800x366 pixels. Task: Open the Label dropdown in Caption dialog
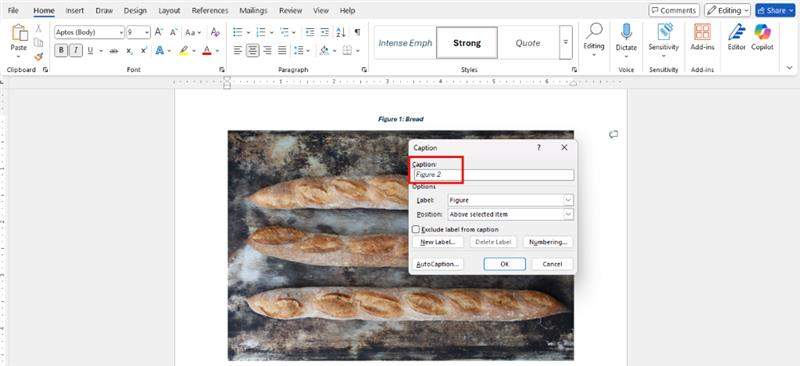(568, 200)
